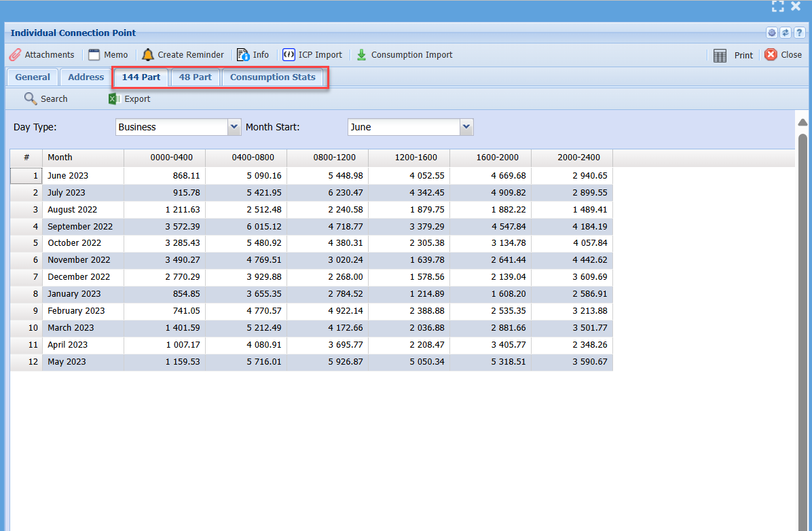
Task: Toggle fullscreen with the expand icon
Action: click(x=778, y=6)
